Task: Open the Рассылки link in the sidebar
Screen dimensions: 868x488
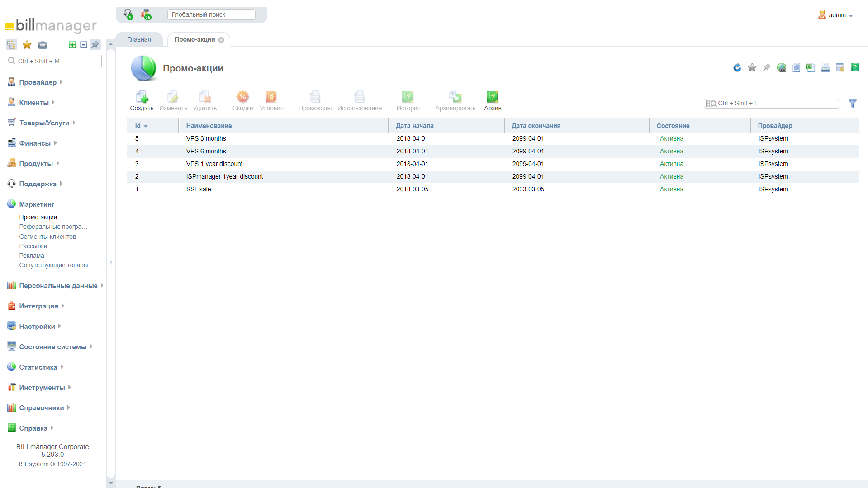Action: [33, 246]
